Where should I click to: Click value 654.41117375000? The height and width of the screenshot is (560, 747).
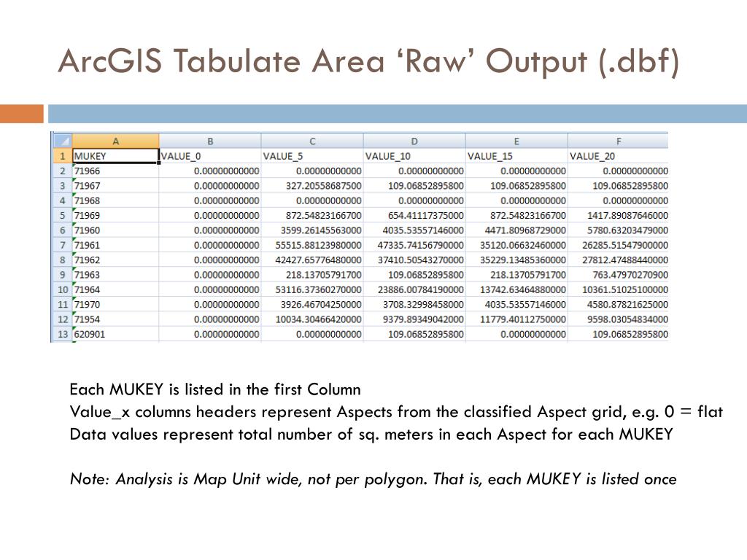coord(414,215)
